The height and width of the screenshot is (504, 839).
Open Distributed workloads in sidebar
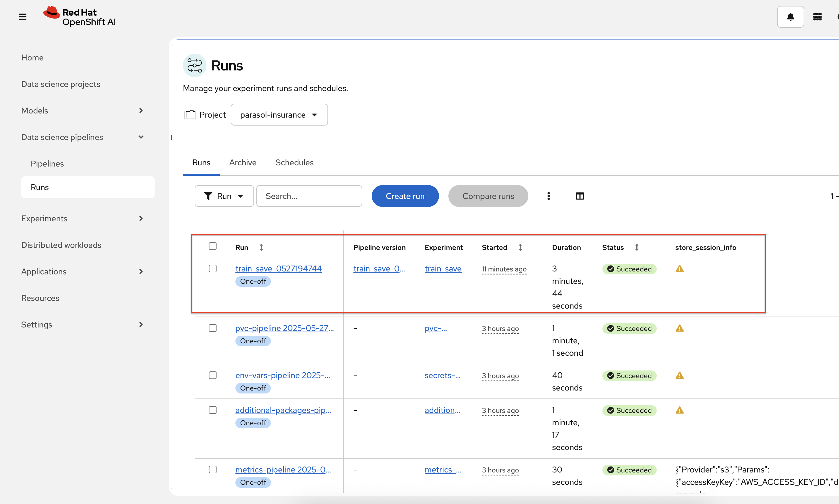pos(61,245)
